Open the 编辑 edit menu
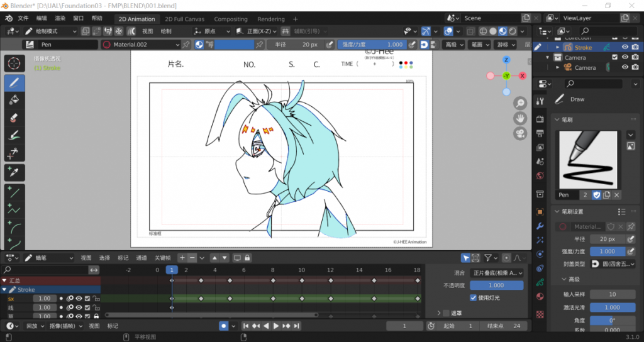644x342 pixels. 42,18
